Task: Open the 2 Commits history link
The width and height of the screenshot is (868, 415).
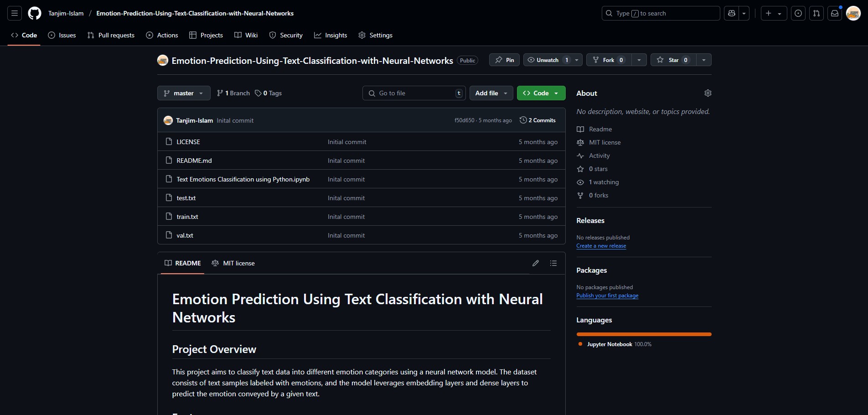Action: click(537, 120)
